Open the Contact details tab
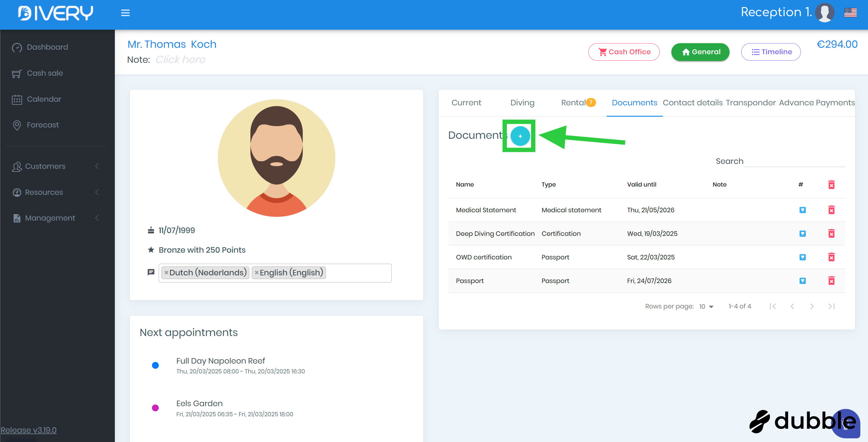868x442 pixels. tap(693, 103)
